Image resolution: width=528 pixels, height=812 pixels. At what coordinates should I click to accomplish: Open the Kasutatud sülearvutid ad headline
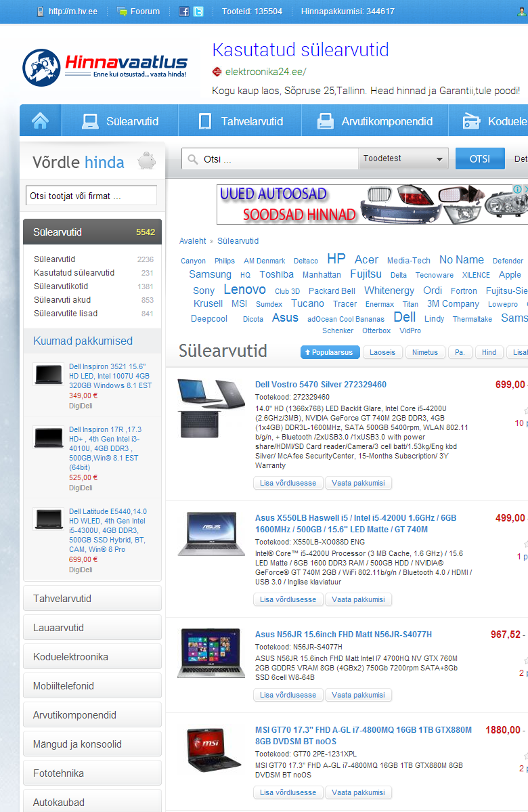[x=301, y=50]
